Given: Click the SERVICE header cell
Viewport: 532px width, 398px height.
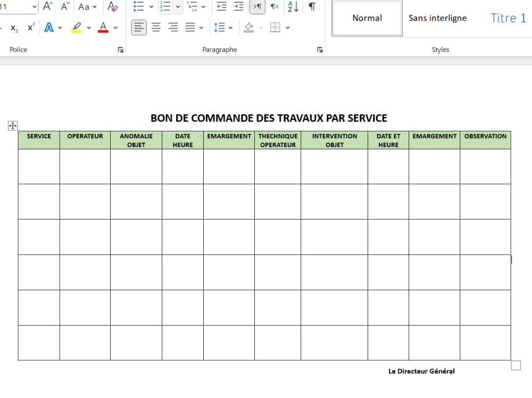Looking at the screenshot, I should 39,140.
